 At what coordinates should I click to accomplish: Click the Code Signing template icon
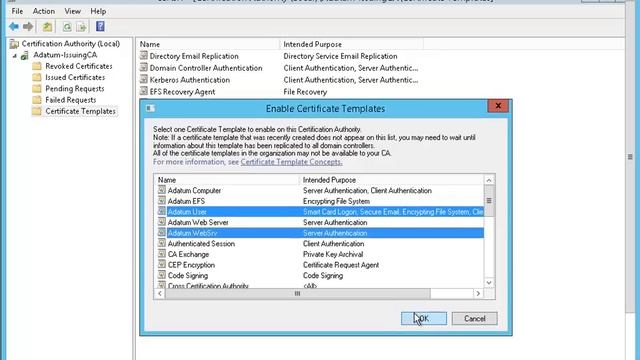tap(162, 275)
